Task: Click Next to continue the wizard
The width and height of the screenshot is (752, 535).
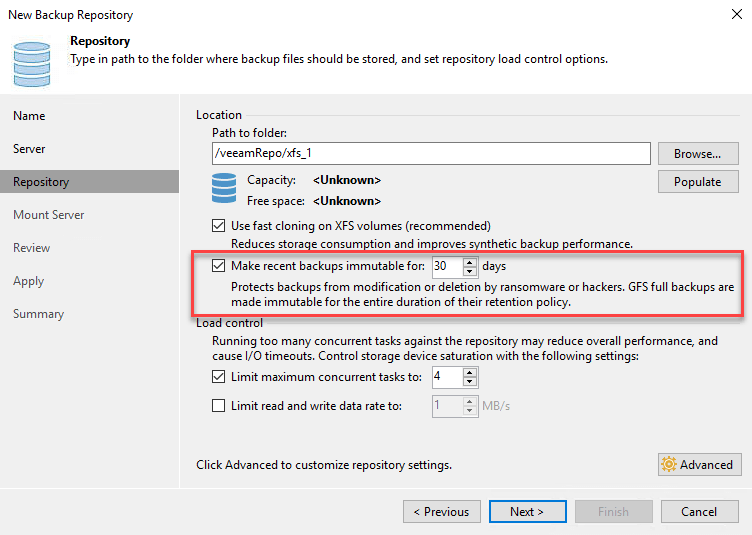Action: point(526,511)
